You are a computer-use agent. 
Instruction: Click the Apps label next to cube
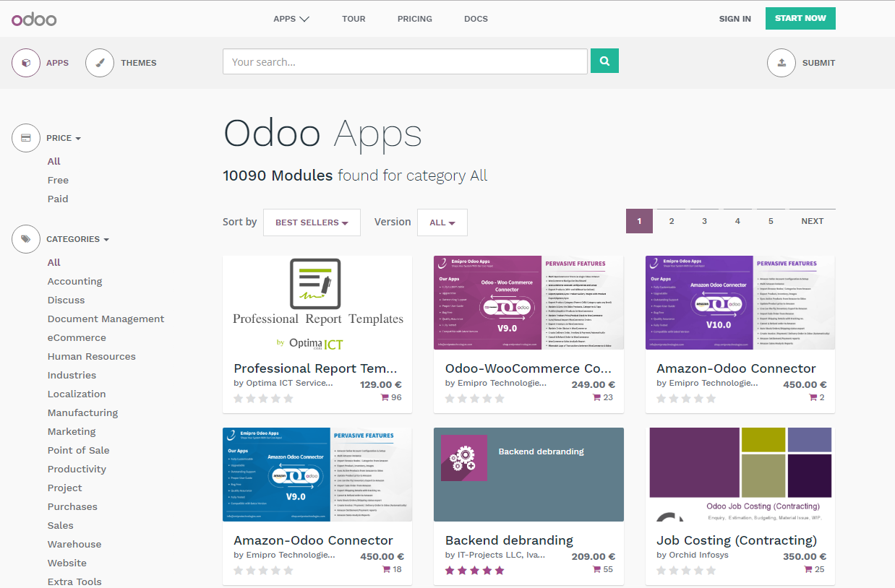[57, 63]
